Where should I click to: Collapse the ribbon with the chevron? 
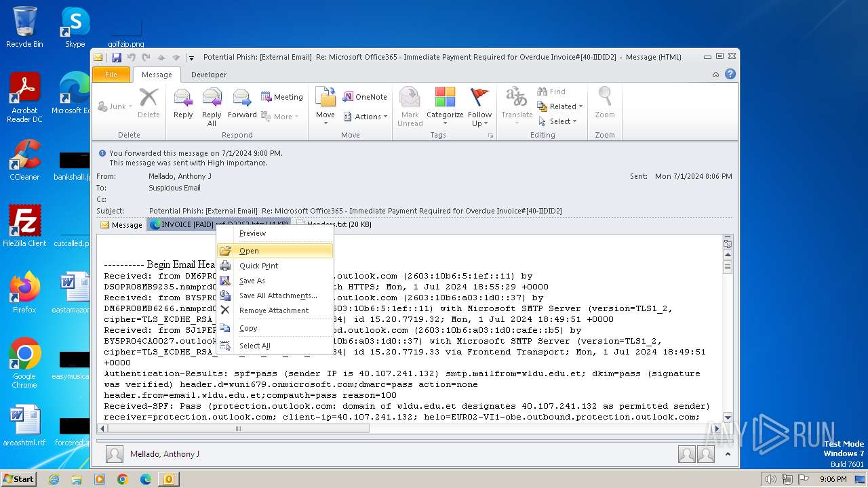pos(715,75)
